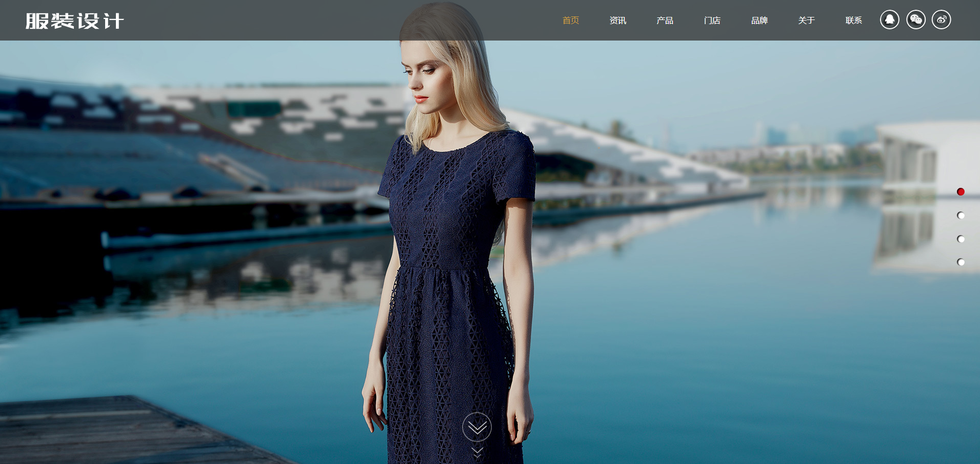Switch to the second slide indicator dot

[x=961, y=216]
